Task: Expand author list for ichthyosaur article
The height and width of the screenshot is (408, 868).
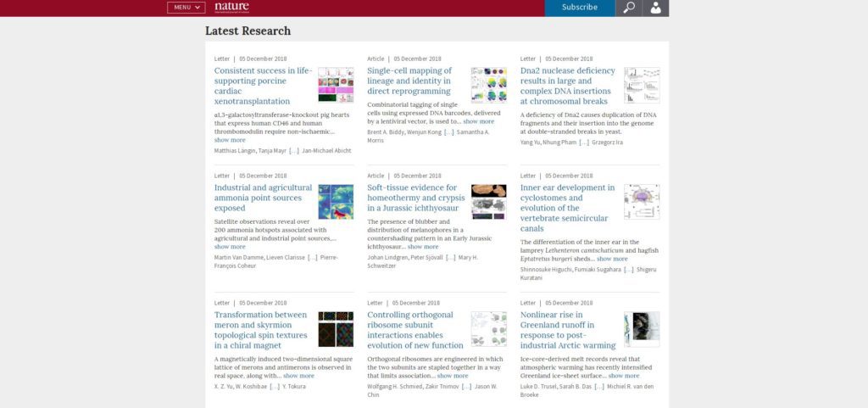Action: pyautogui.click(x=450, y=257)
